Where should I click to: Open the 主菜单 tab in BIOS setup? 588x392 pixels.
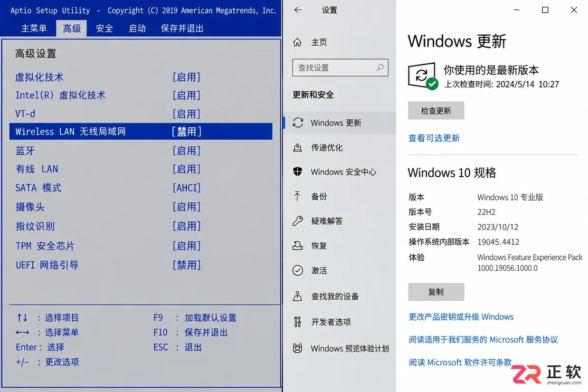(34, 29)
